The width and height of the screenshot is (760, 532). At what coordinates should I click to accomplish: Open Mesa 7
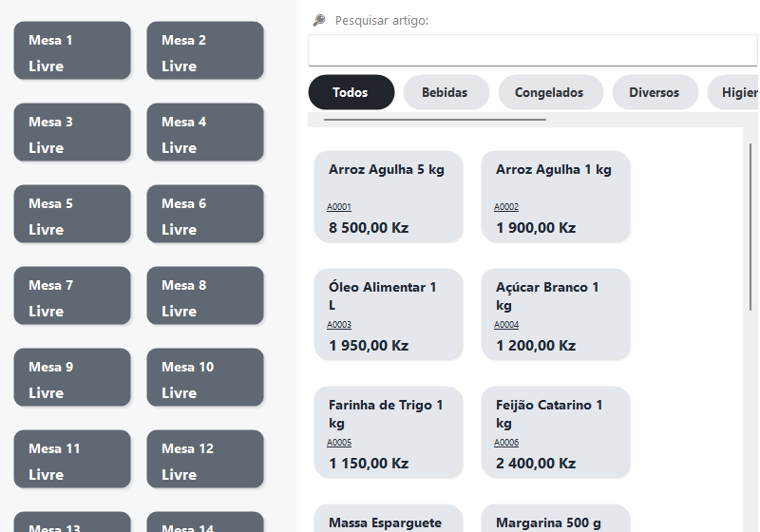(x=72, y=295)
